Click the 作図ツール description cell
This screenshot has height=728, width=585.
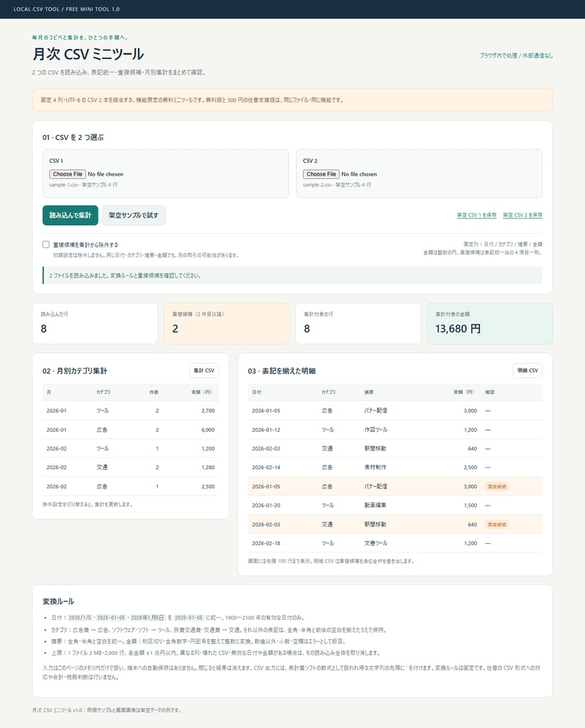point(375,430)
